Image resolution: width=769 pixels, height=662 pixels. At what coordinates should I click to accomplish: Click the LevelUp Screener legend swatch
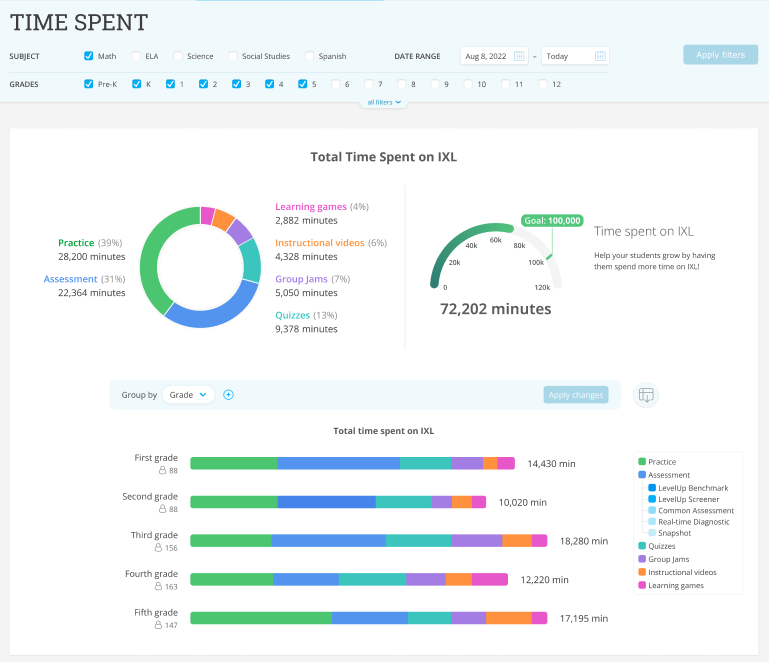652,499
